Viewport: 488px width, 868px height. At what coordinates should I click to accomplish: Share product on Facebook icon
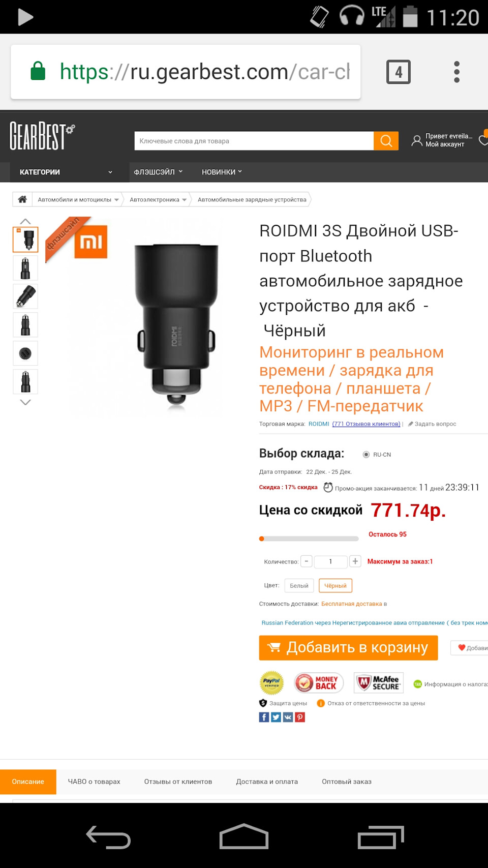[x=264, y=717]
